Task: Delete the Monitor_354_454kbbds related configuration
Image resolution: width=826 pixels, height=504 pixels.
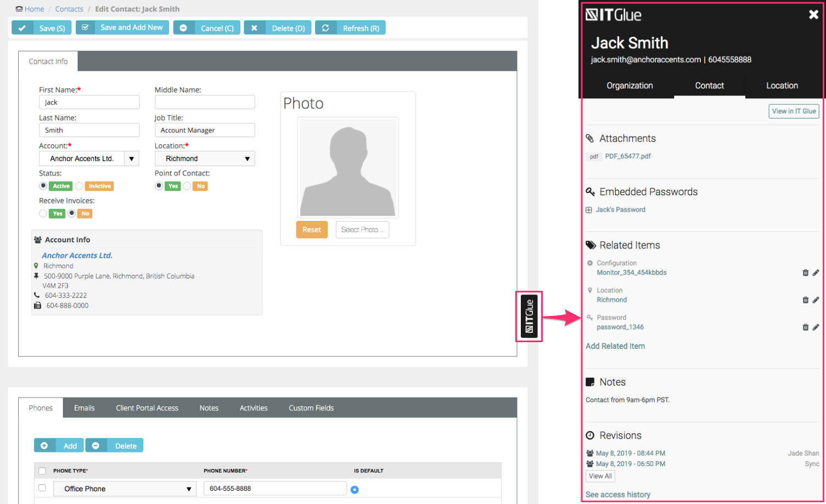Action: pyautogui.click(x=805, y=273)
